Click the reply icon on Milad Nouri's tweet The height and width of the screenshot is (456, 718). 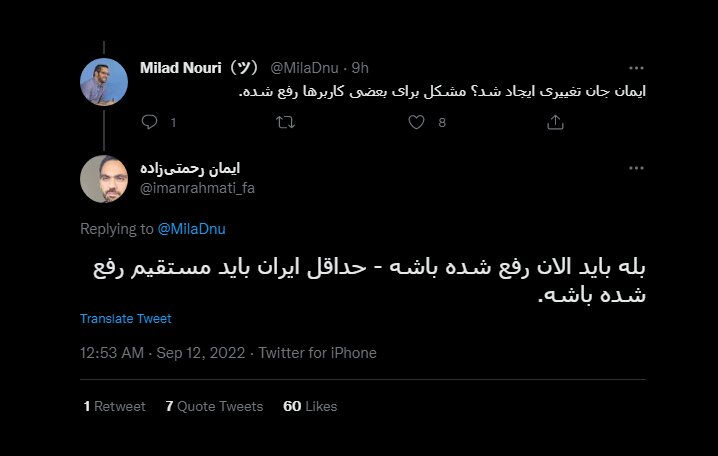click(150, 122)
